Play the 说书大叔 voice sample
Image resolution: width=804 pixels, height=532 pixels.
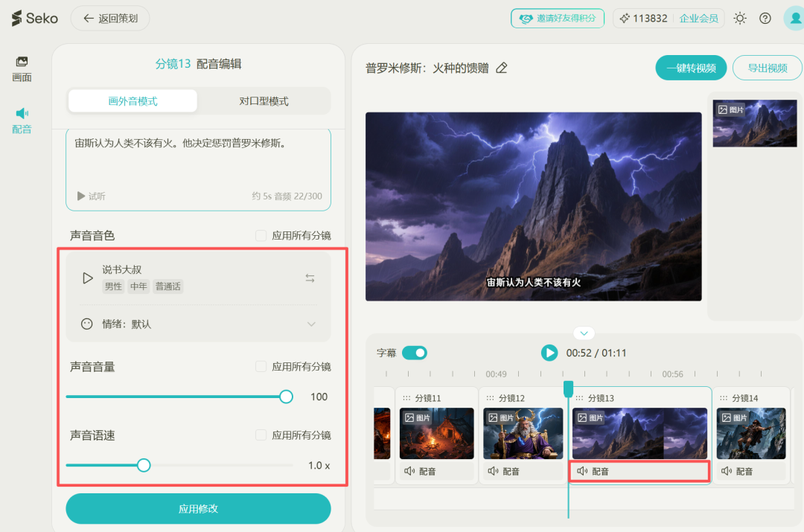(x=87, y=277)
